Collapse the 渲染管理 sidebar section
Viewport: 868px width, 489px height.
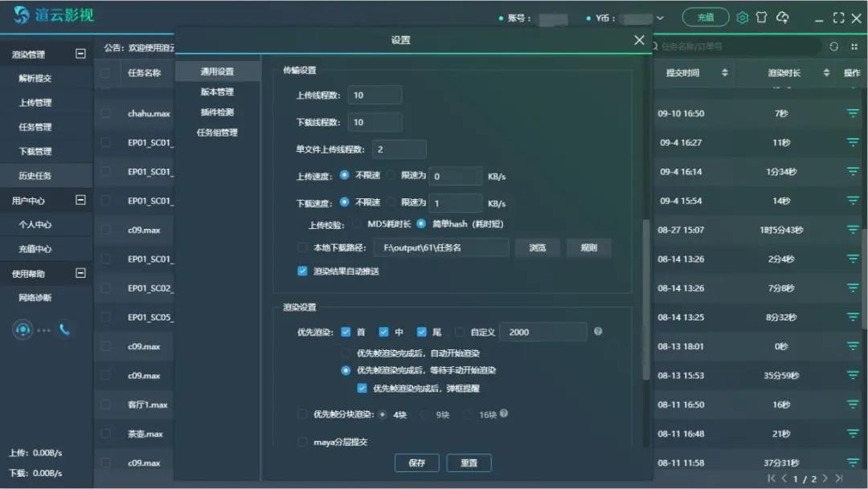pos(80,55)
